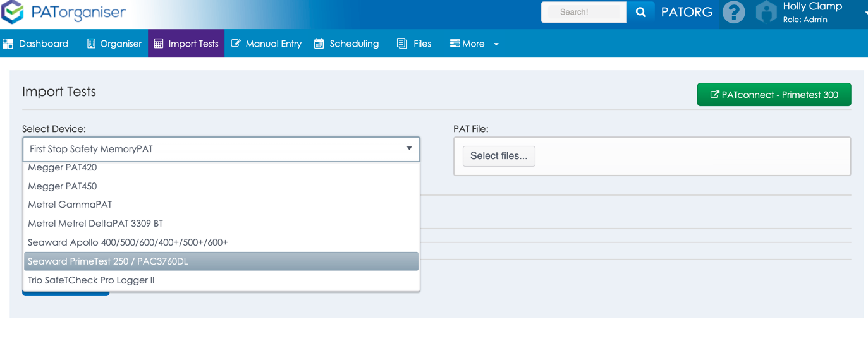The width and height of the screenshot is (868, 358).
Task: Expand the More menu
Action: coord(474,44)
